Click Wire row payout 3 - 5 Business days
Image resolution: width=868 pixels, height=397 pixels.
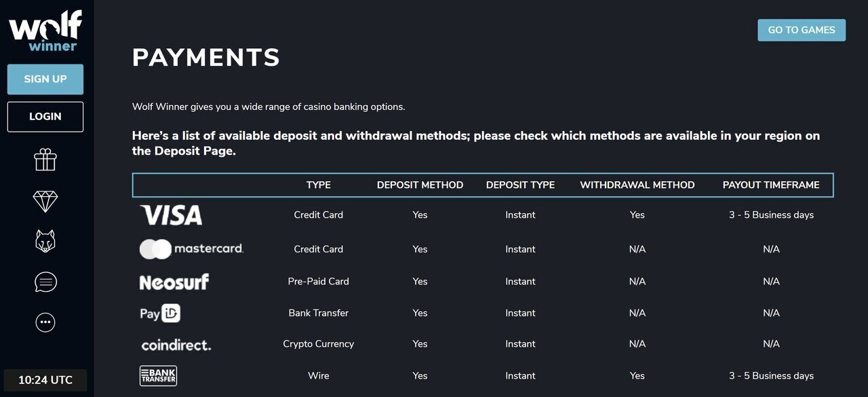pyautogui.click(x=772, y=375)
